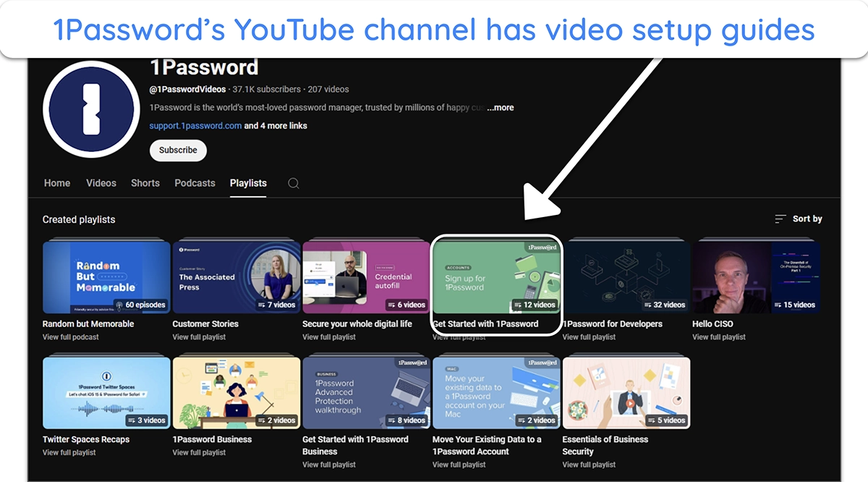Open 1Password Business playlist thumbnail

(x=237, y=393)
